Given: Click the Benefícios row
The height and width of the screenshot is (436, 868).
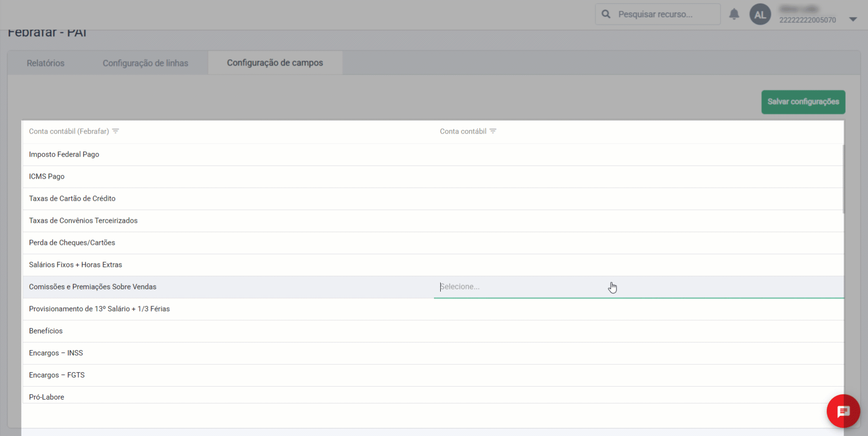Looking at the screenshot, I should click(x=46, y=331).
